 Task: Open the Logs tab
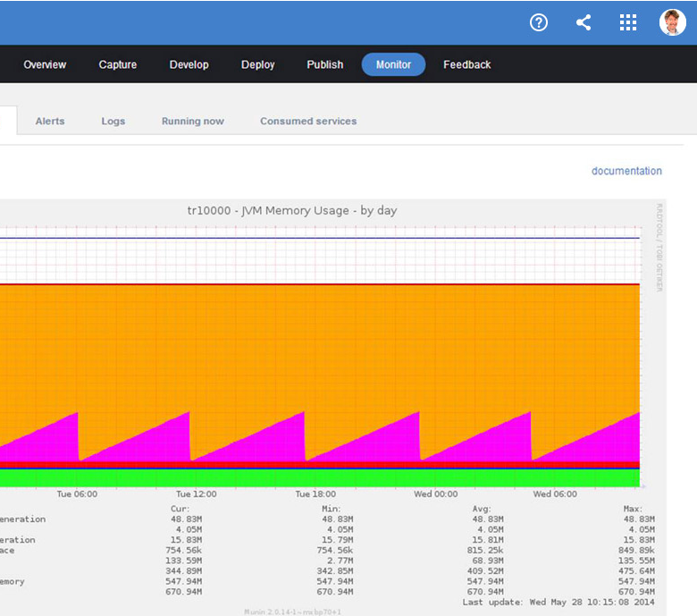click(113, 121)
